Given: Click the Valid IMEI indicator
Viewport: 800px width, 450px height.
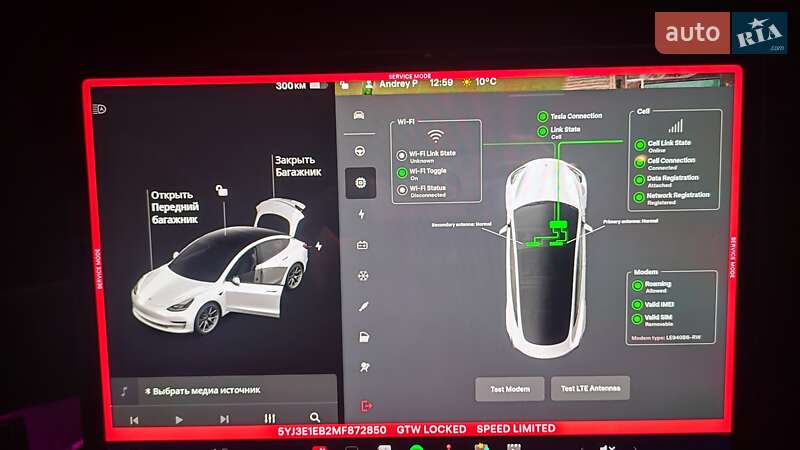Looking at the screenshot, I should point(637,305).
